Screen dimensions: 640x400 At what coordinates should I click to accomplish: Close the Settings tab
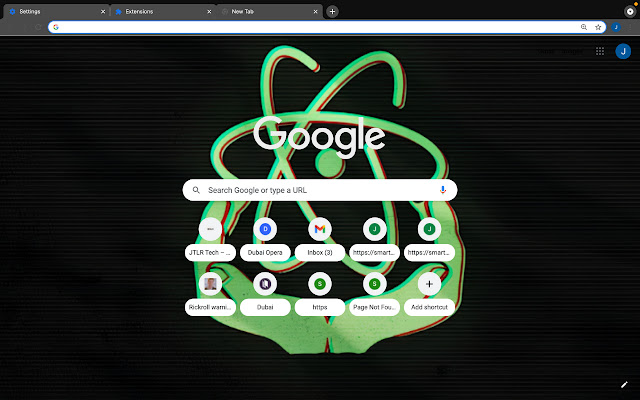pyautogui.click(x=103, y=11)
